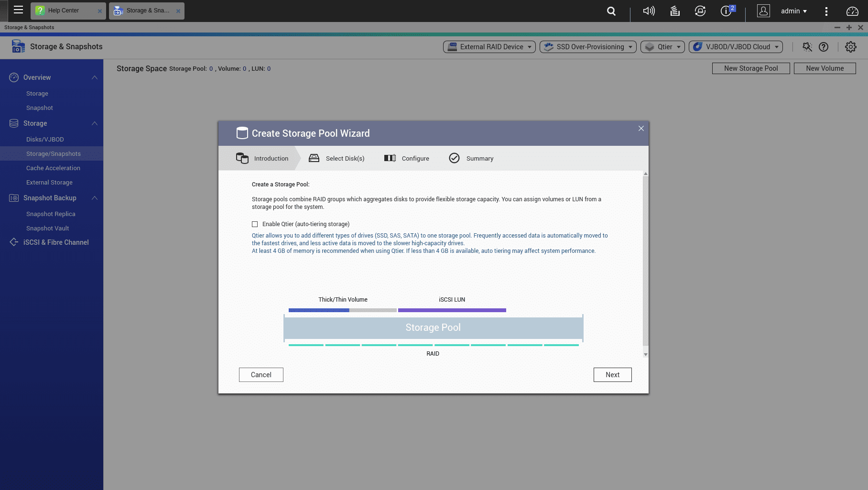The width and height of the screenshot is (868, 490).
Task: Open Snapshot Replica in sidebar
Action: point(51,214)
